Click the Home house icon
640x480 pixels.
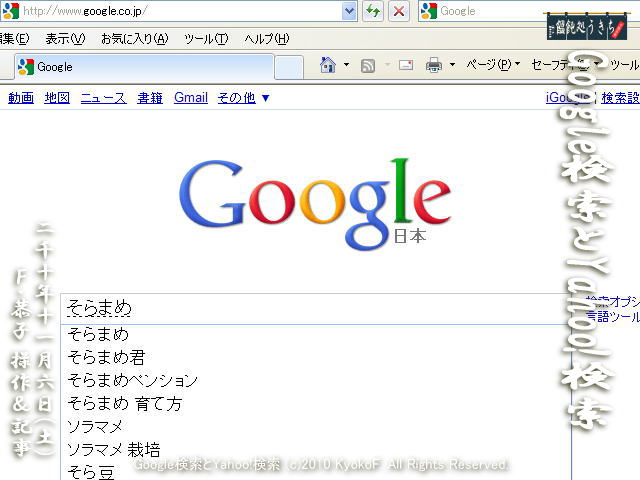328,65
